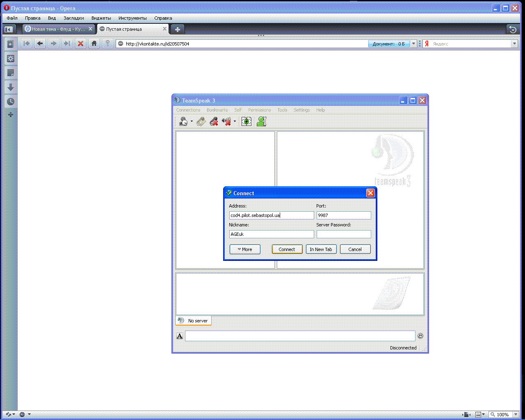
Task: Click the Connect button in the dialog
Action: click(287, 249)
